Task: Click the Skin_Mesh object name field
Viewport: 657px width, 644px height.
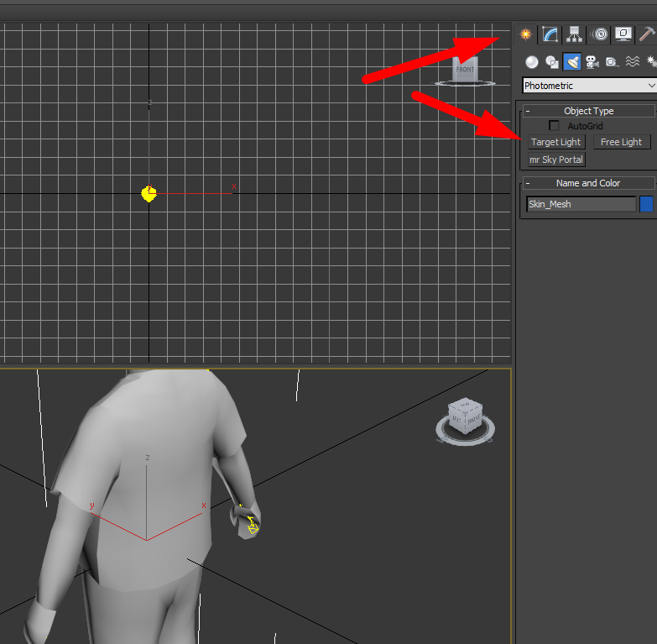Action: [x=580, y=204]
